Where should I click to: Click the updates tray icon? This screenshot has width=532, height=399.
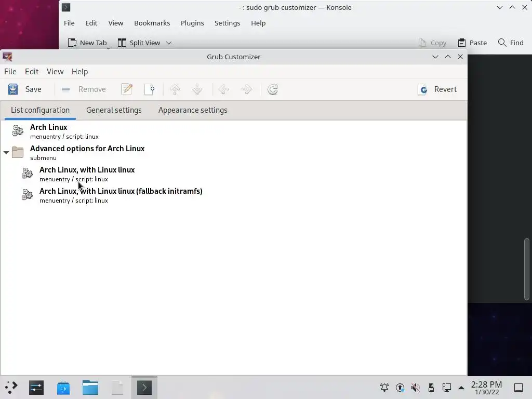[400, 388]
